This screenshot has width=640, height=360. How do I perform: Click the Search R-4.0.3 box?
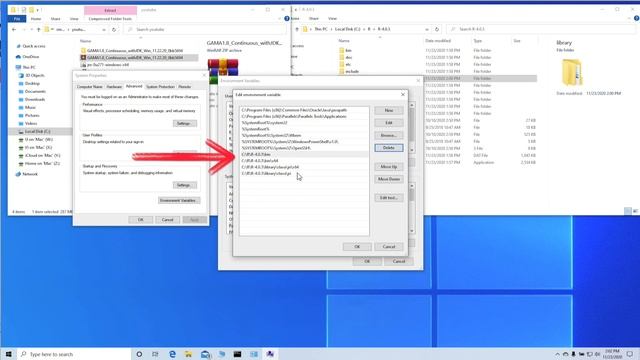(x=541, y=29)
